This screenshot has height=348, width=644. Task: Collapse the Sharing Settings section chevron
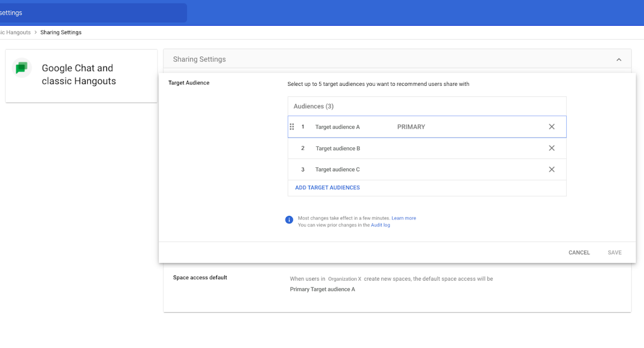coord(619,60)
